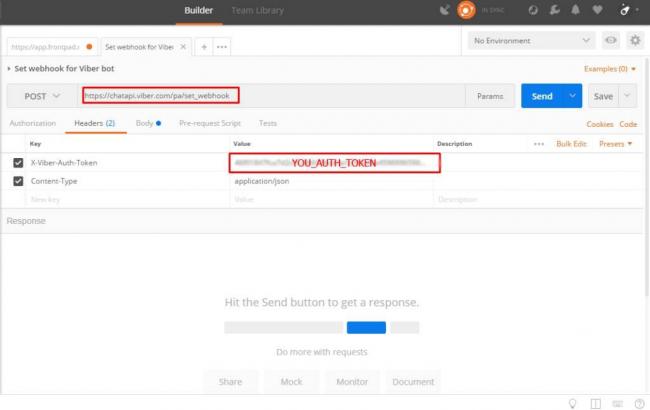Screen dimensions: 650x410
Task: Open the Examples (0) dropdown
Action: [610, 69]
